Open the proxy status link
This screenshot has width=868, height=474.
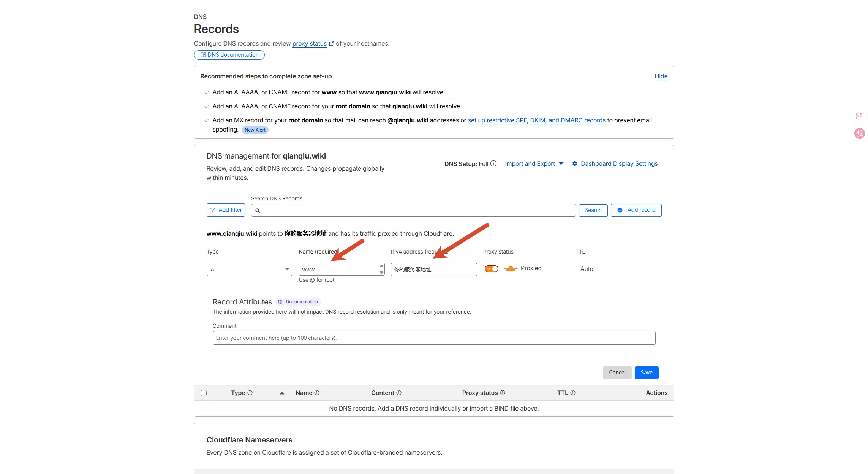[x=309, y=43]
